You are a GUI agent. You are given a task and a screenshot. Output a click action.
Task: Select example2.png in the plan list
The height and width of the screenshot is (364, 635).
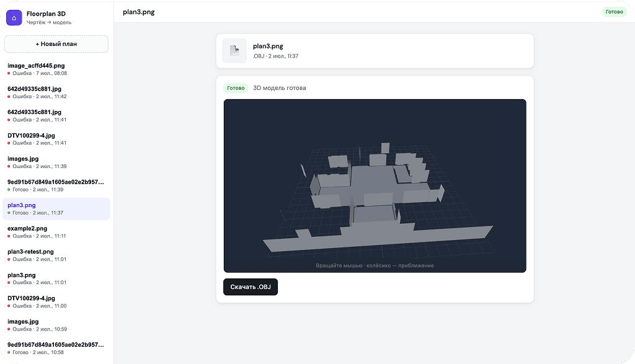56,232
